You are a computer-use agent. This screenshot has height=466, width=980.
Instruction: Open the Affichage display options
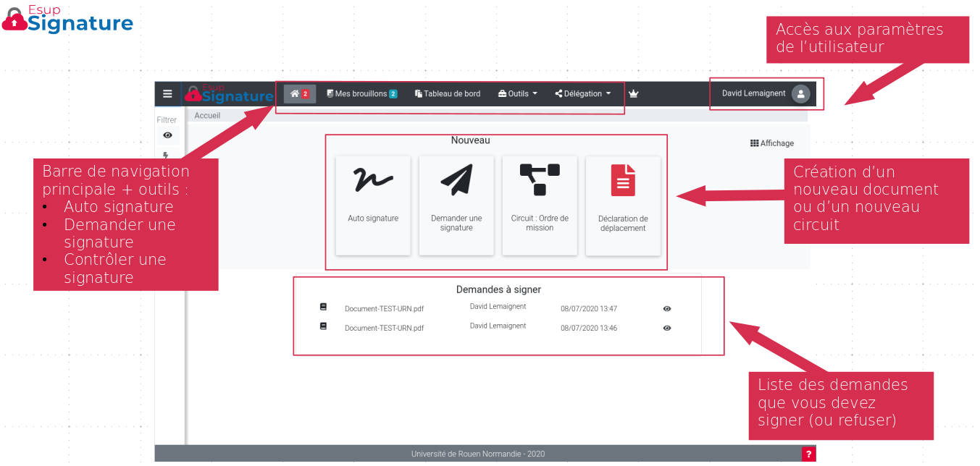(772, 143)
